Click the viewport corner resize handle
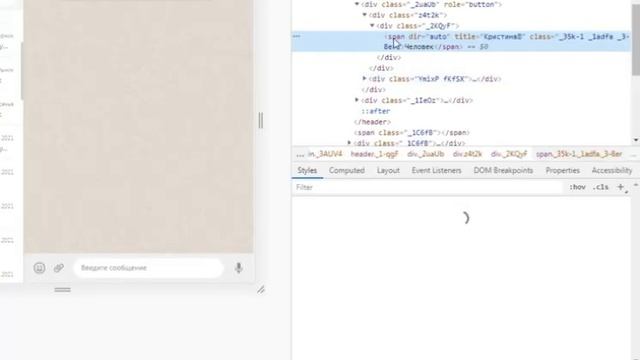640x360 pixels. [x=261, y=290]
